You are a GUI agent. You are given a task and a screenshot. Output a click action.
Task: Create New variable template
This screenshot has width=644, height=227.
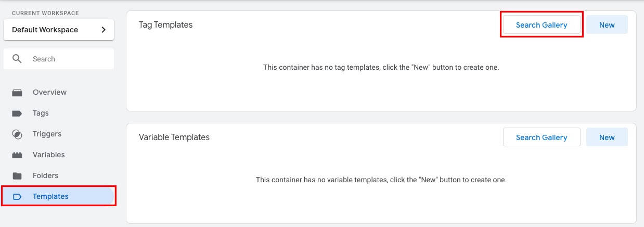(607, 137)
